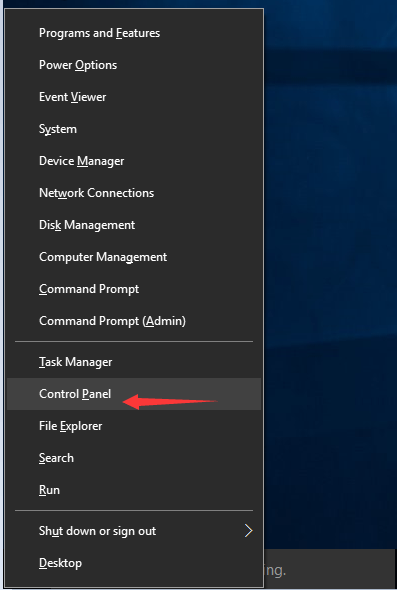397x590 pixels.
Task: Select the Search entry
Action: (x=134, y=458)
